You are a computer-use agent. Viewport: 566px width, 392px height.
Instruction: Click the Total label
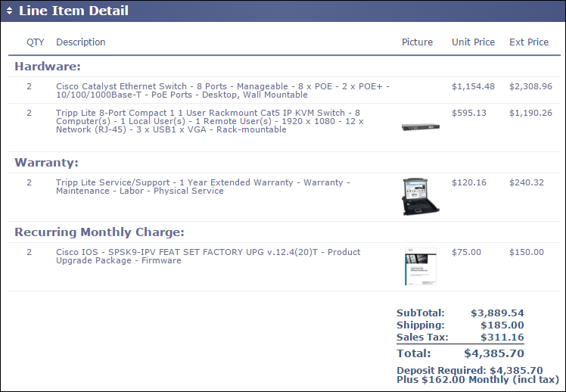pyautogui.click(x=414, y=353)
